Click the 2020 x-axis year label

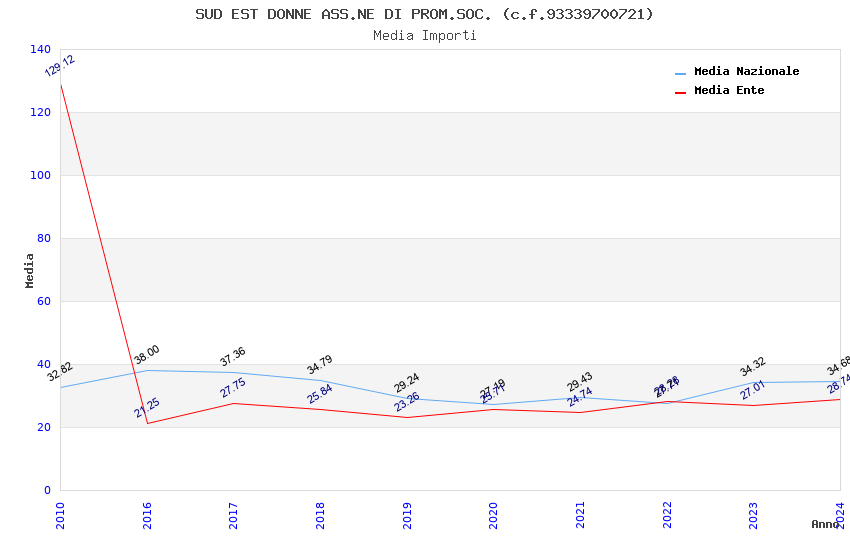click(493, 515)
